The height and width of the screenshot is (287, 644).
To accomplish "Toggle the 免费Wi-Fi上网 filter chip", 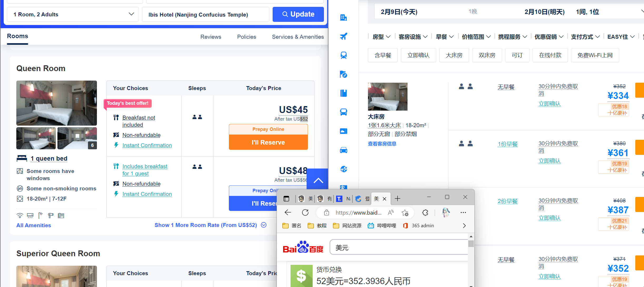I will point(595,55).
